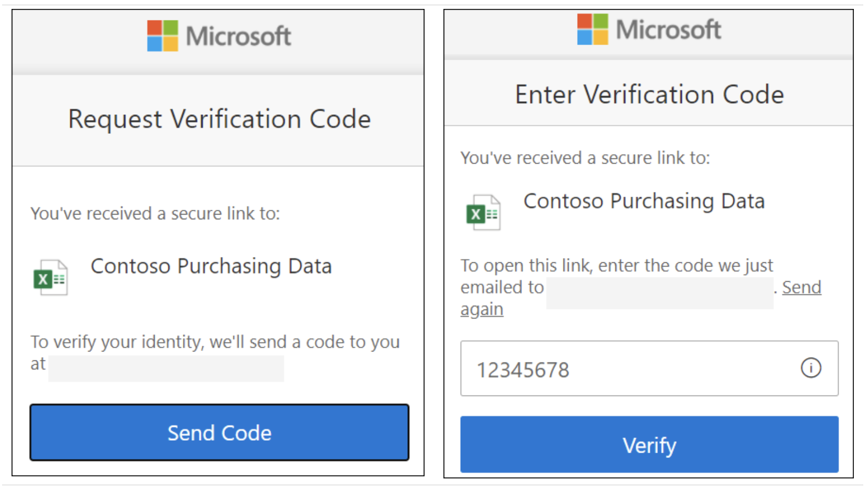Click 'You've received a secure link to' above the code field

coord(585,158)
